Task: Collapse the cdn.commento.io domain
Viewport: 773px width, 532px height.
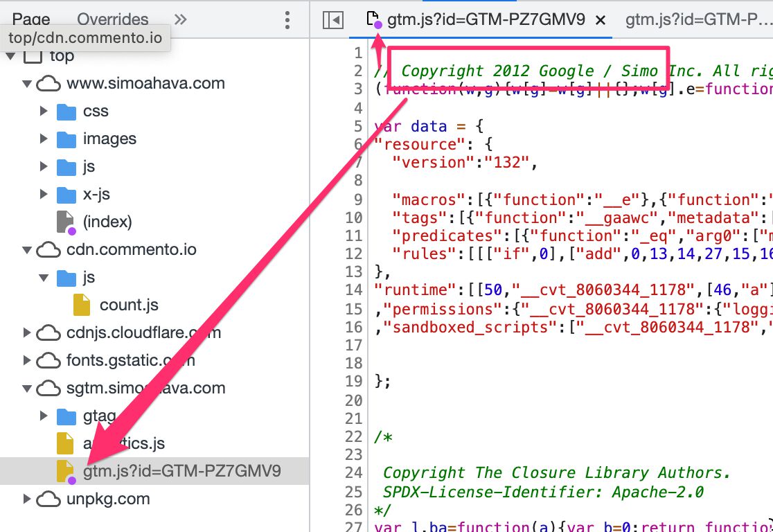Action: (27, 250)
